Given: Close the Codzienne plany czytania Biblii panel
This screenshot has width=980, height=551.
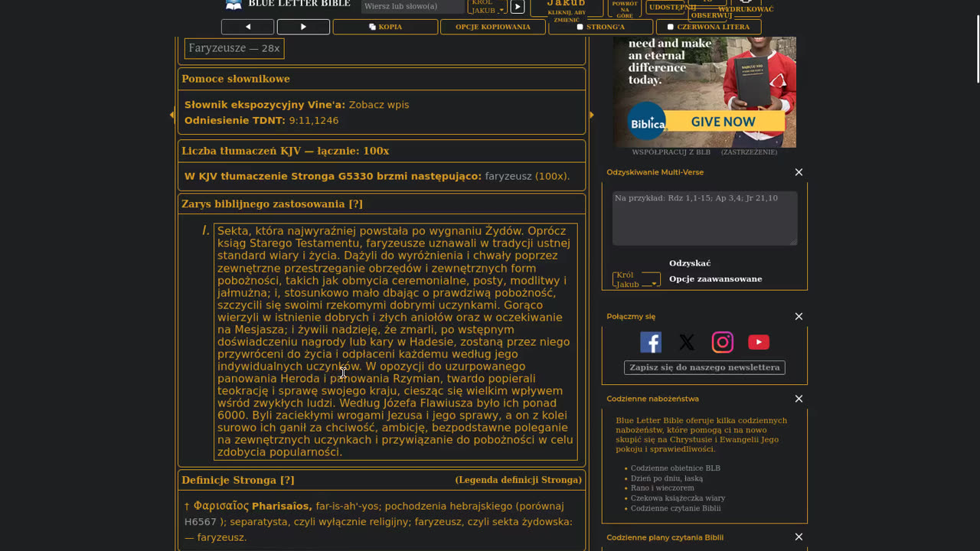Looking at the screenshot, I should pos(799,537).
